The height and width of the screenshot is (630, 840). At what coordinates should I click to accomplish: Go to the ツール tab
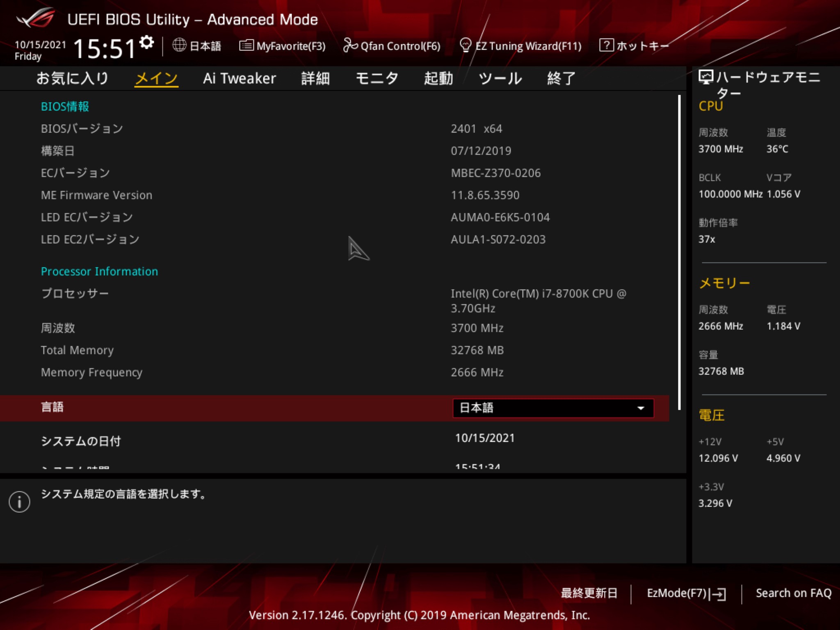[500, 78]
